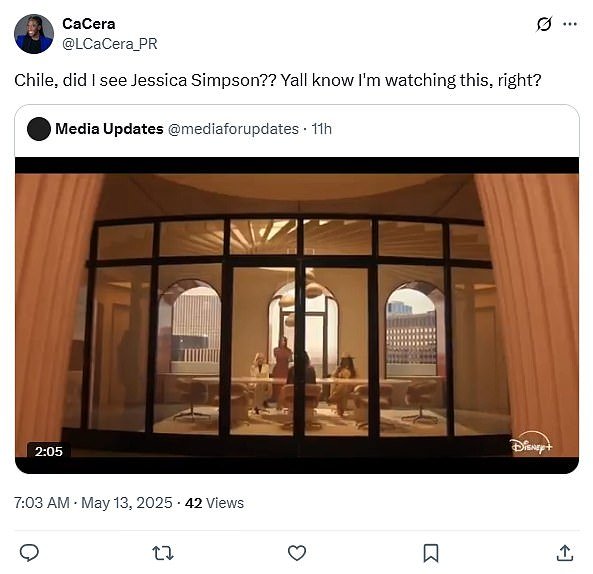Repost this tweet with retweet icon
593x574 pixels.
[x=163, y=553]
